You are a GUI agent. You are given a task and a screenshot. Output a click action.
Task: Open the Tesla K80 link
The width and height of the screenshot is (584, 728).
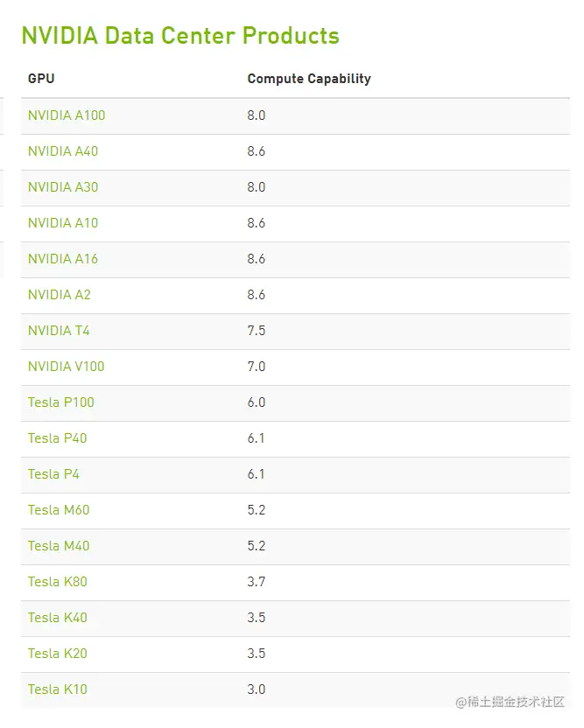click(x=58, y=582)
